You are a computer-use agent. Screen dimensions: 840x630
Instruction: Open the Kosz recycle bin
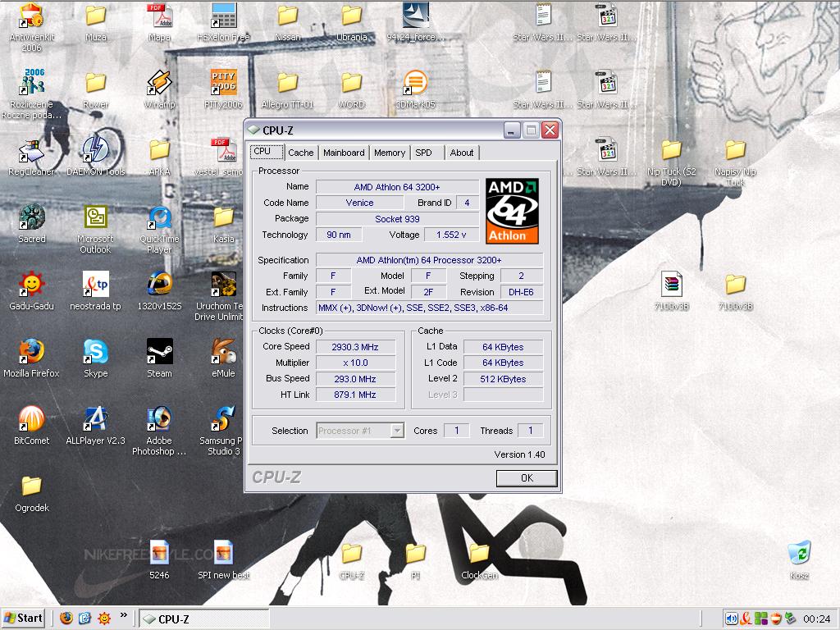pyautogui.click(x=799, y=559)
